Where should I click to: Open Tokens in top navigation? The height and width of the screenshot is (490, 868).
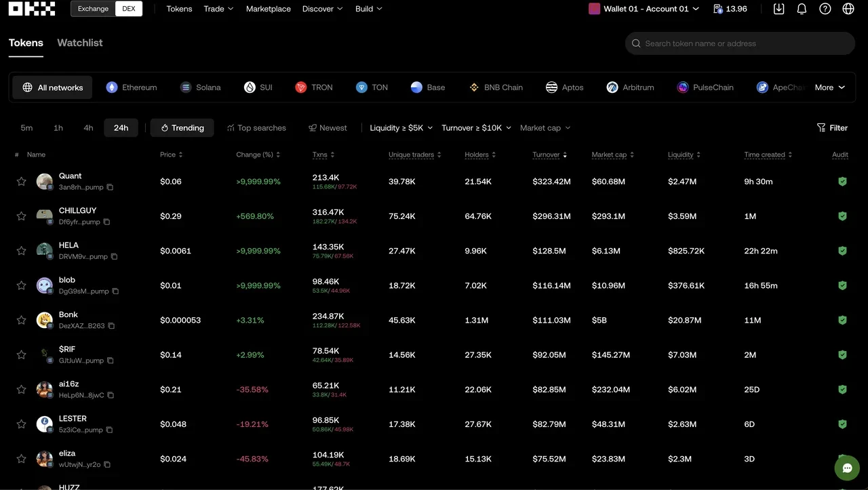click(179, 9)
